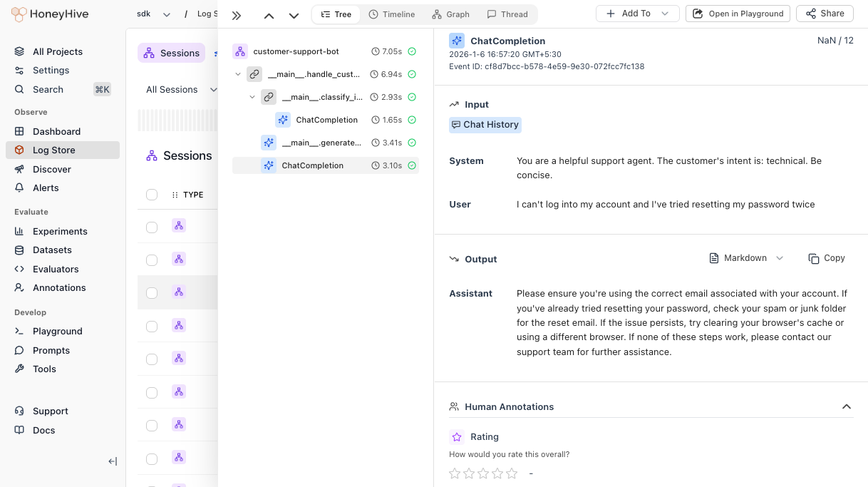Open the Add To dropdown

(x=637, y=14)
